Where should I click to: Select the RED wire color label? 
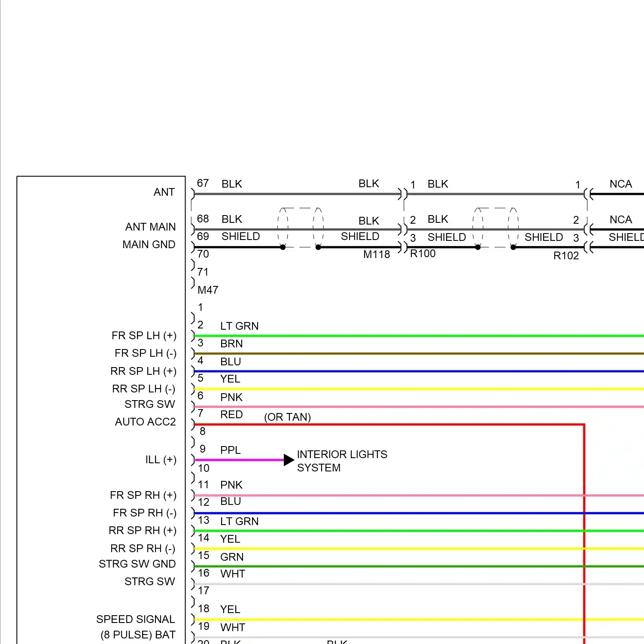(x=231, y=414)
